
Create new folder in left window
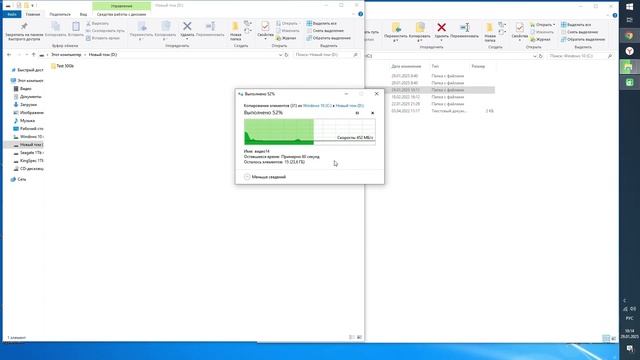coord(236,31)
